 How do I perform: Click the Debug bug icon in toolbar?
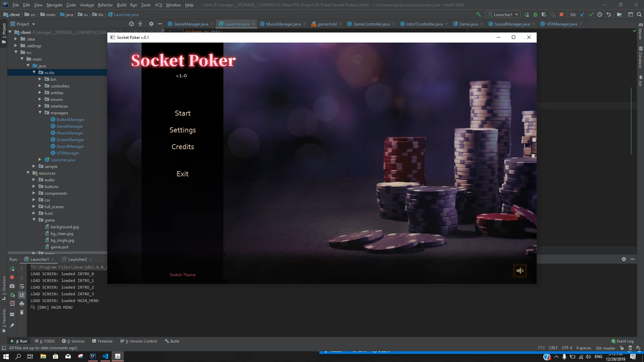(535, 14)
